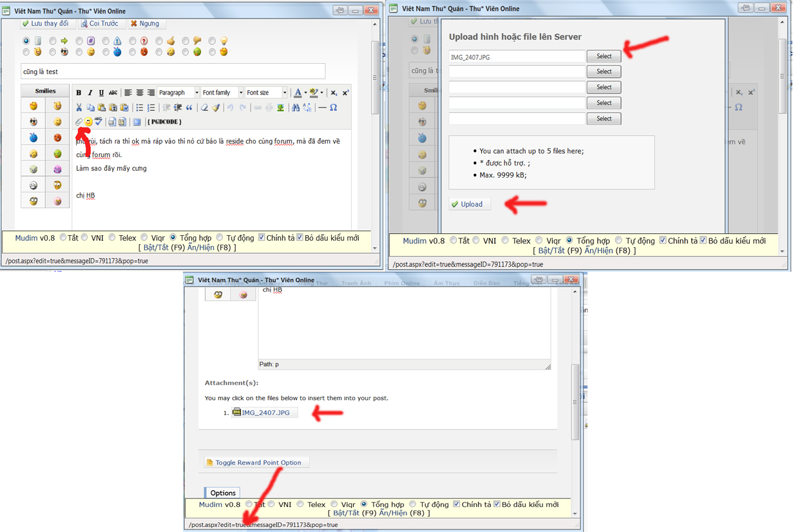This screenshot has height=532, width=795.
Task: Select Tự động radio in upload window Mudim bar
Action: point(618,240)
